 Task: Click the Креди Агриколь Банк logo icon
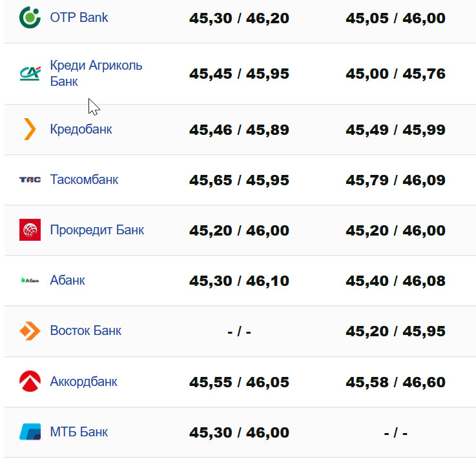[x=30, y=74]
